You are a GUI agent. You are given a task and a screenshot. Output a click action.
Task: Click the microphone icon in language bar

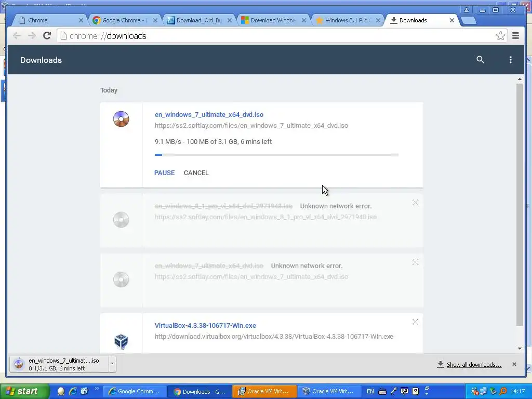click(394, 391)
